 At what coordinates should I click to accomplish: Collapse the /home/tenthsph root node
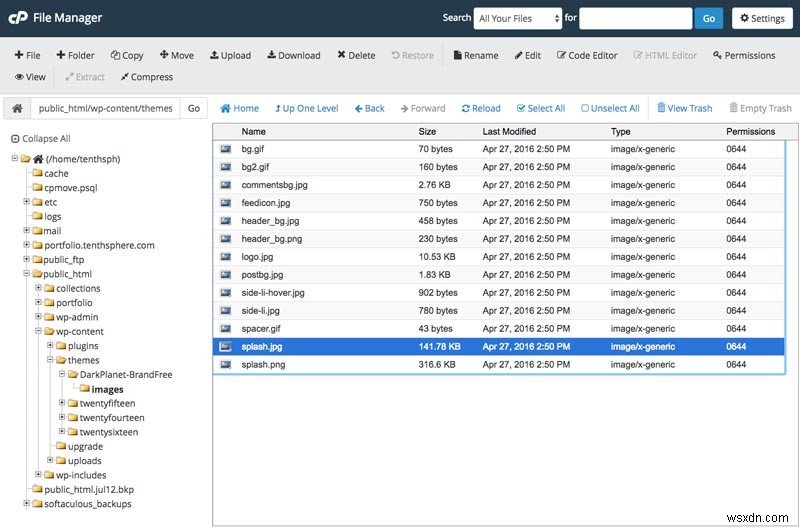(x=15, y=159)
